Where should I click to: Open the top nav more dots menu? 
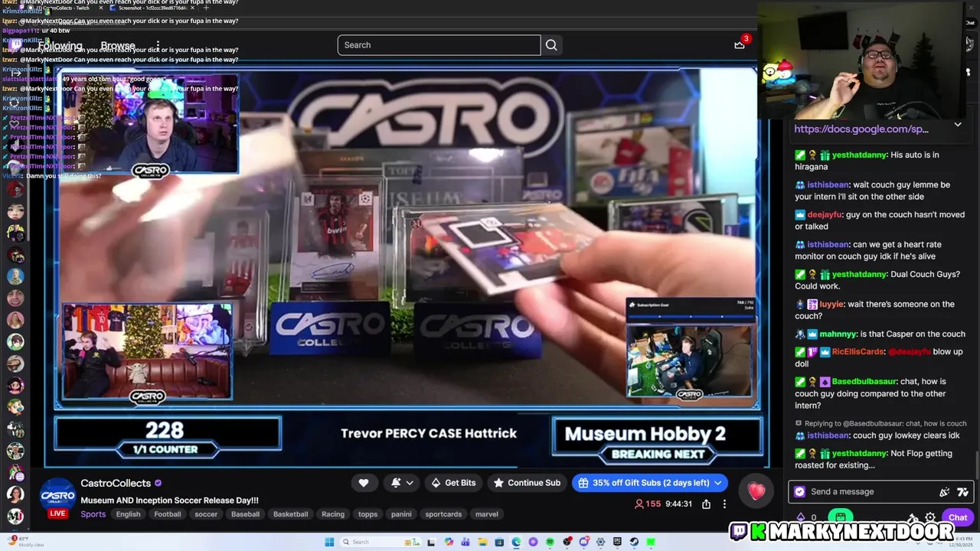point(158,46)
